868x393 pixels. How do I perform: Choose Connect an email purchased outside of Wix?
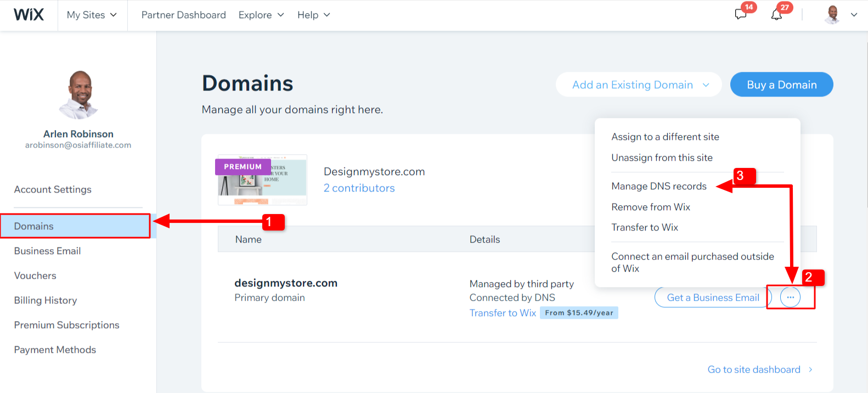click(x=692, y=262)
